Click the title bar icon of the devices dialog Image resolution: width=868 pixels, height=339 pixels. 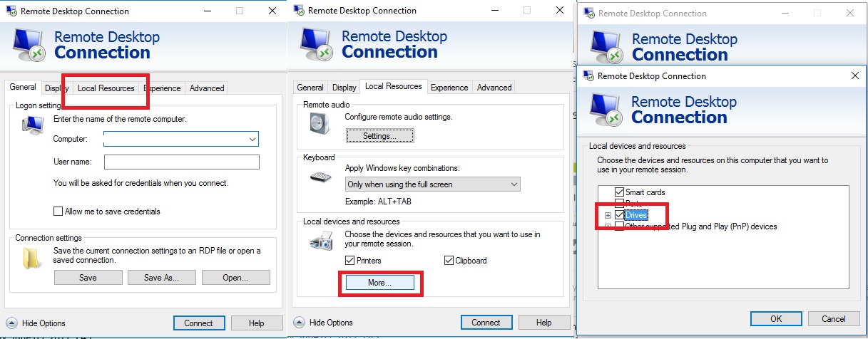pos(589,75)
